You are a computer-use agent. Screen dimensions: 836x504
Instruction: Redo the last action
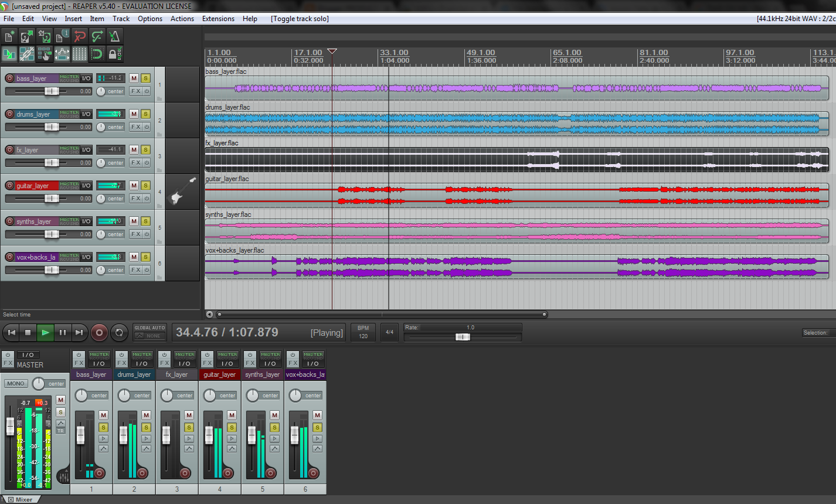96,36
